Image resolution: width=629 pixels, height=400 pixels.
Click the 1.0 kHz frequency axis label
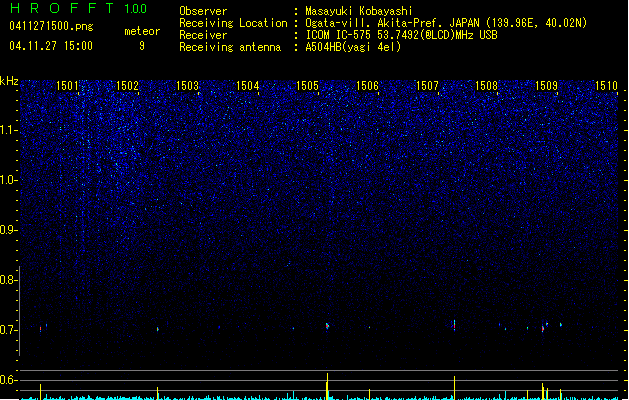click(8, 180)
